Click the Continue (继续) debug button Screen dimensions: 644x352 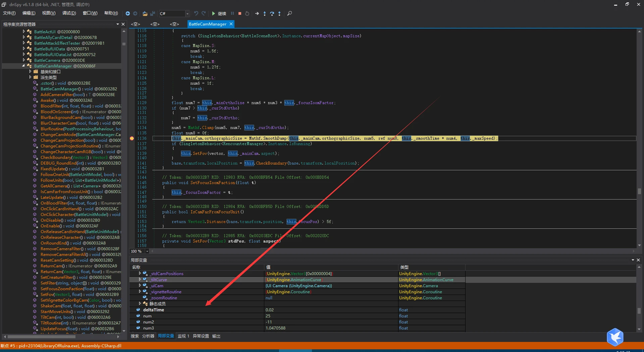219,14
